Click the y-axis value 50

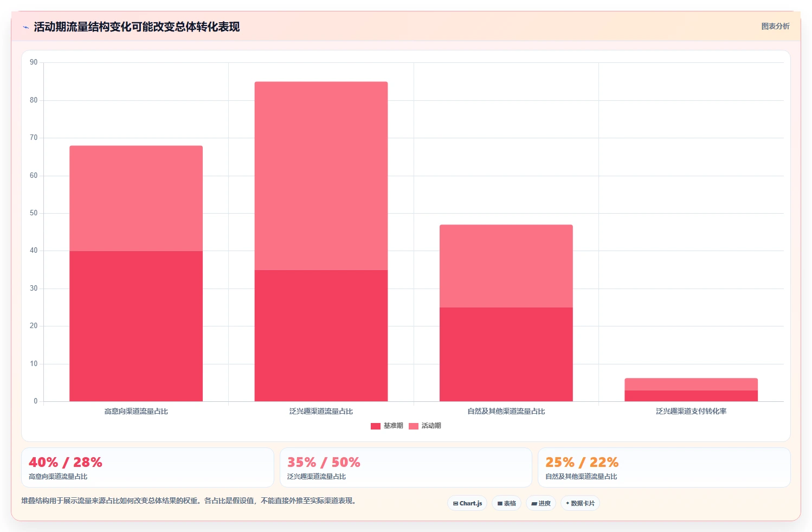click(x=34, y=213)
